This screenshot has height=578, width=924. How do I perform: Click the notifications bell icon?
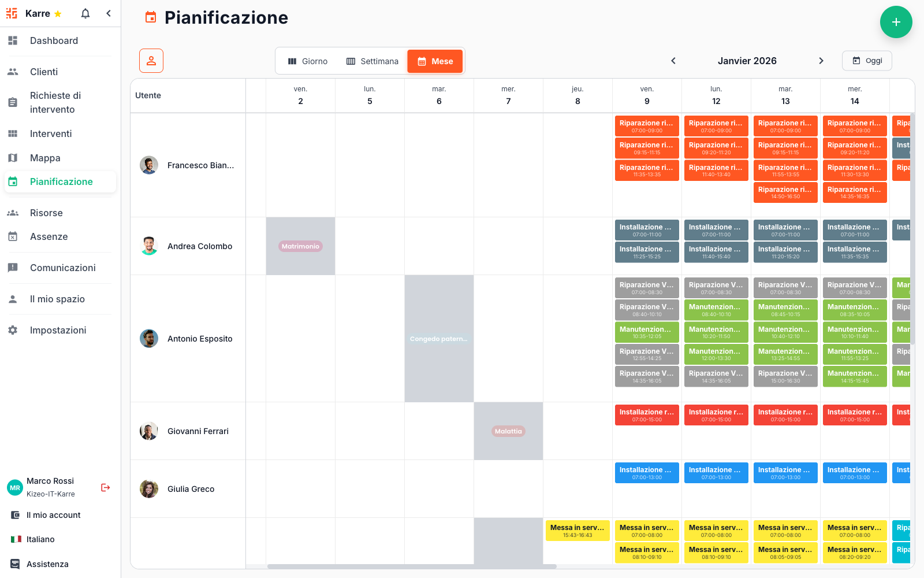point(85,13)
